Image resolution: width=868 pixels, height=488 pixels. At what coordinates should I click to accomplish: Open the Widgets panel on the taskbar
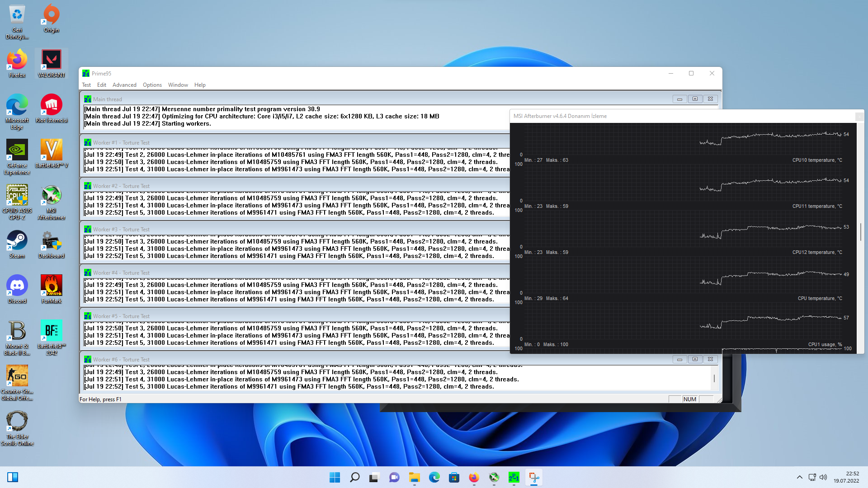pyautogui.click(x=13, y=477)
